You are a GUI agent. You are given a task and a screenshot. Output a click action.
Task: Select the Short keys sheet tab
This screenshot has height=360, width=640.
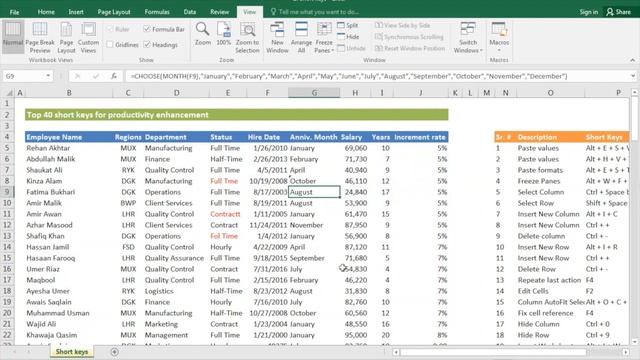(x=72, y=351)
